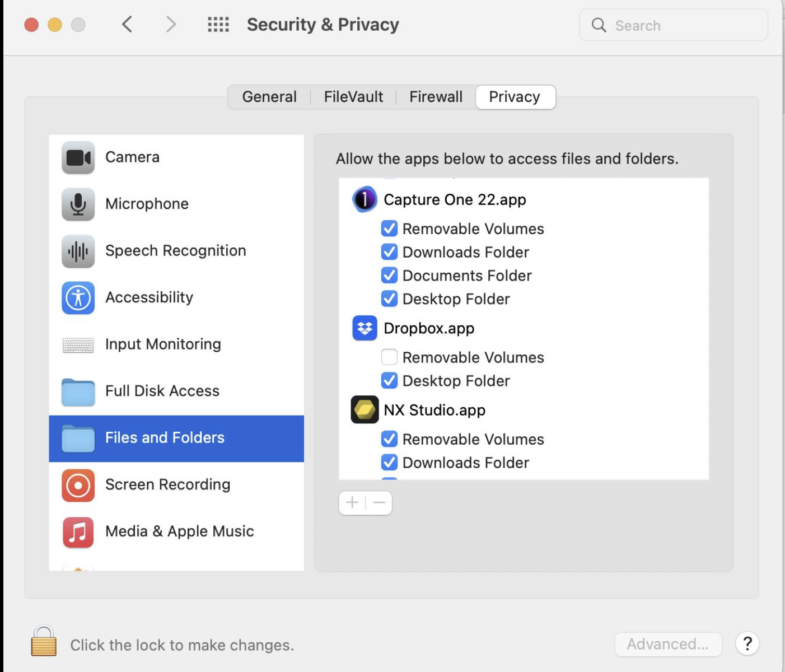This screenshot has height=672, width=785.
Task: Click the Files and Folders folder icon
Action: pyautogui.click(x=78, y=438)
